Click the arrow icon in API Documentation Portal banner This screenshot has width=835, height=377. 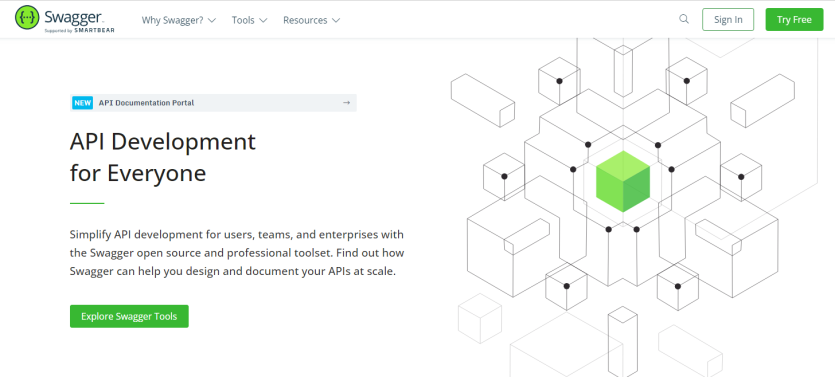point(347,103)
